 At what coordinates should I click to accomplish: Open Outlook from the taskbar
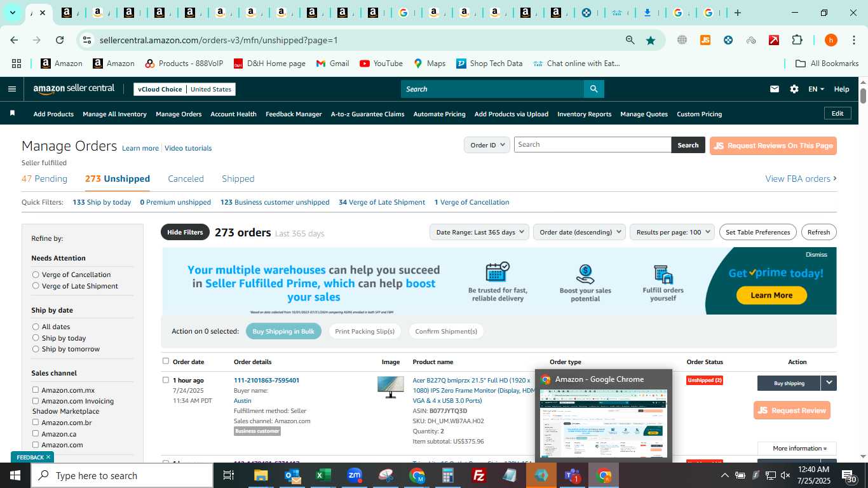(292, 475)
